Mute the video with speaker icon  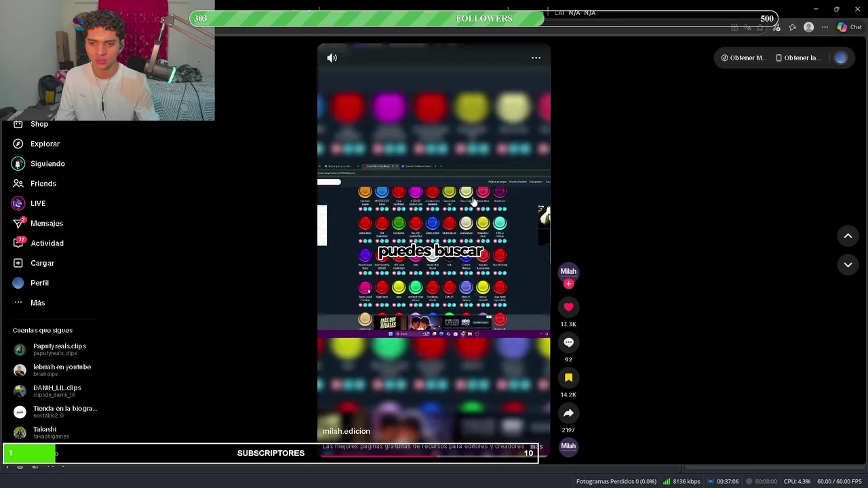point(332,58)
